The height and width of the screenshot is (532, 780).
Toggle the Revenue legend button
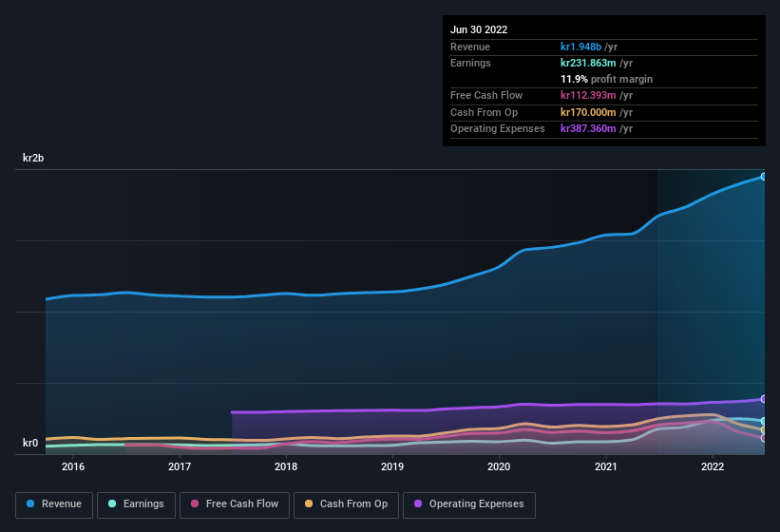point(54,504)
